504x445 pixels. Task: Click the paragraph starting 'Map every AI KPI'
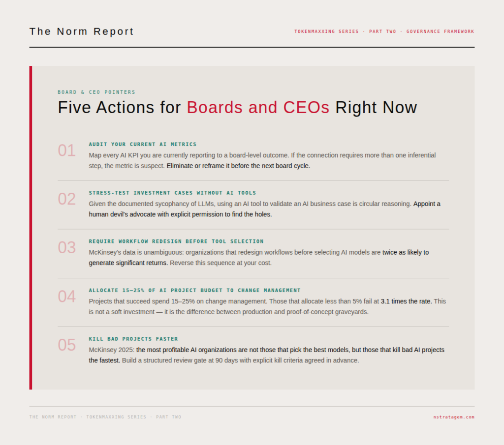(x=262, y=160)
